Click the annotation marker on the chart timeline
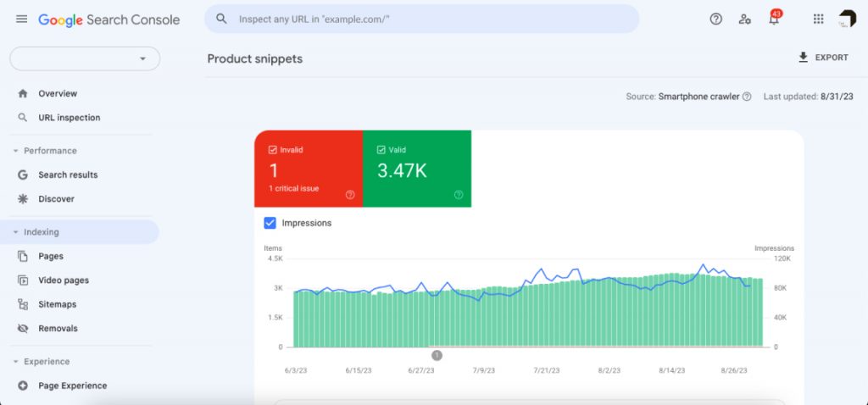 tap(437, 356)
